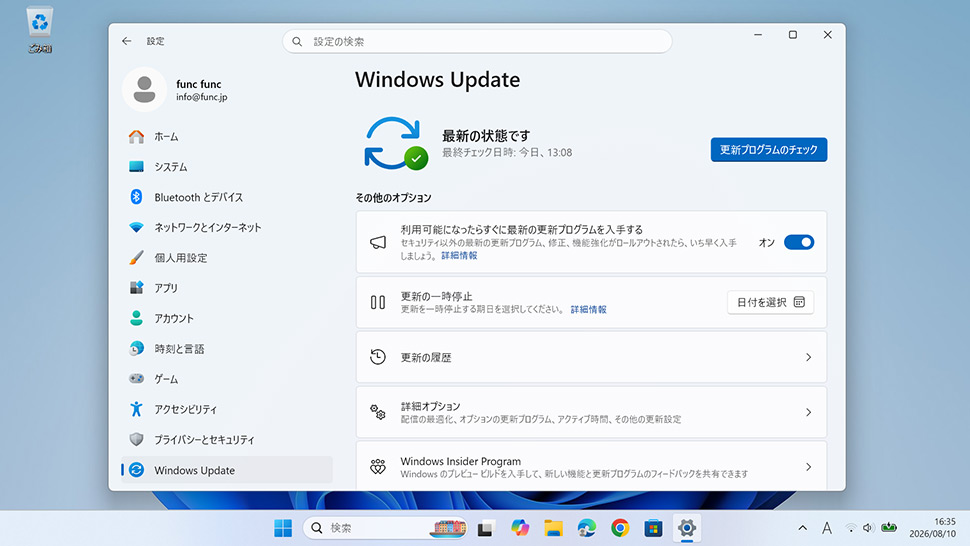Turn off get latest updates toggle
Image resolution: width=970 pixels, height=546 pixels.
(x=799, y=242)
